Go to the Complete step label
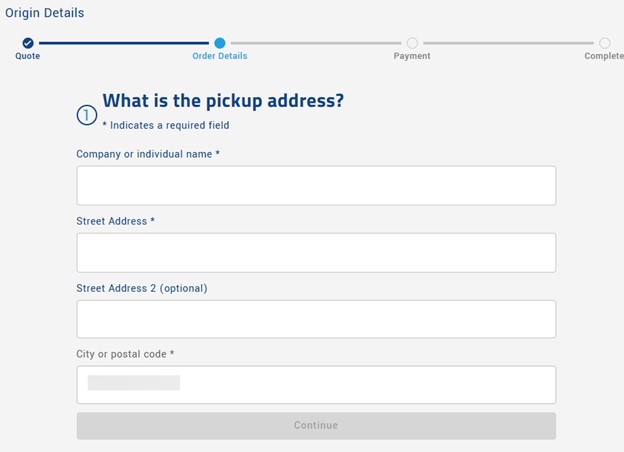The height and width of the screenshot is (452, 624). (x=604, y=56)
